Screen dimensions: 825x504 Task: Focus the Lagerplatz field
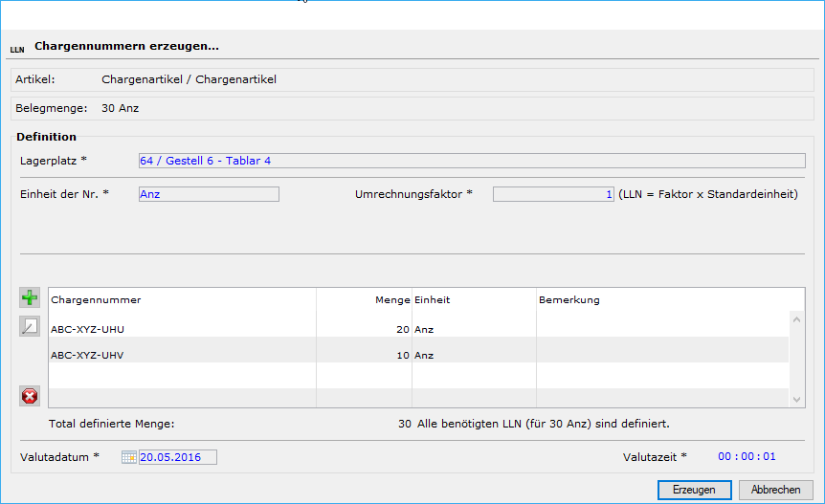pyautogui.click(x=471, y=161)
